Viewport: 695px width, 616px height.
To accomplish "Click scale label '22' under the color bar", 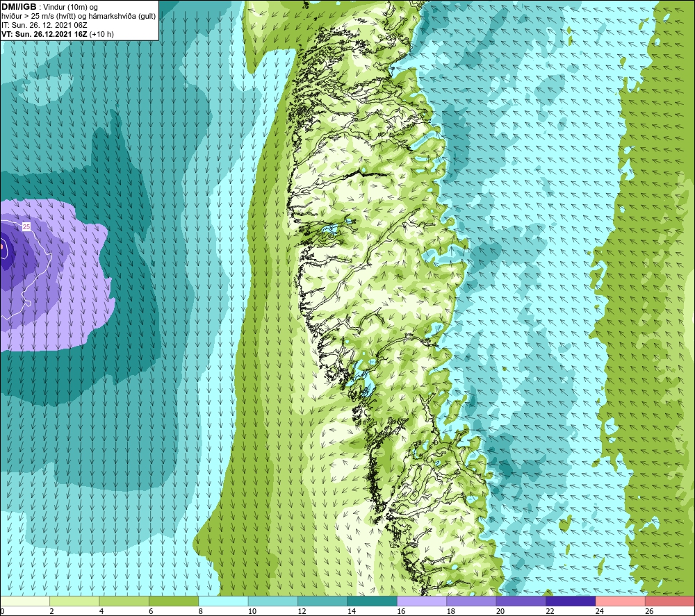I will [x=550, y=611].
